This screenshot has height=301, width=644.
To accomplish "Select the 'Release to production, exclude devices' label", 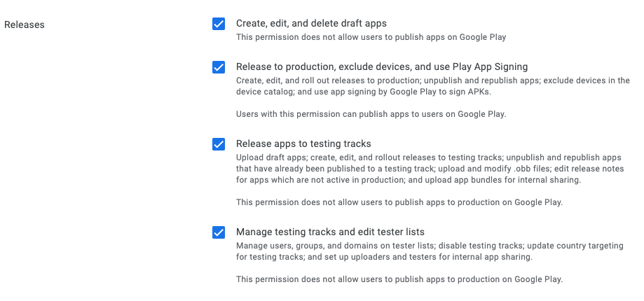I will tap(382, 67).
